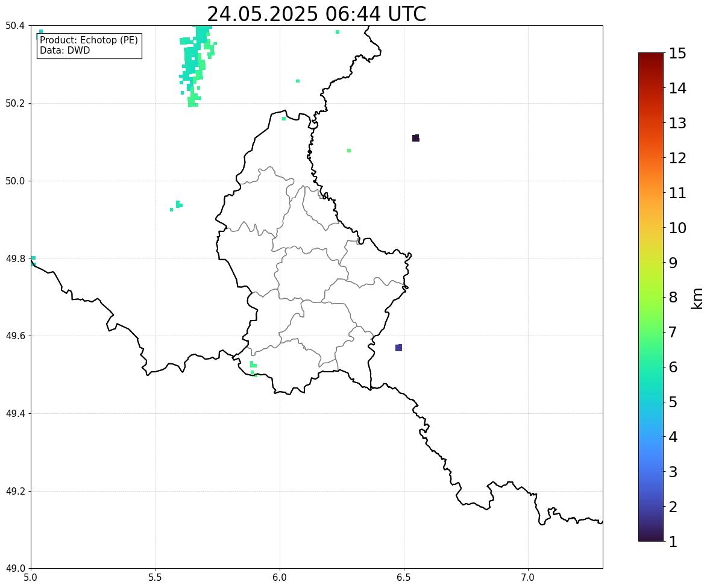Click longitude axis label 5.5
This screenshot has height=588, width=710.
tap(155, 578)
